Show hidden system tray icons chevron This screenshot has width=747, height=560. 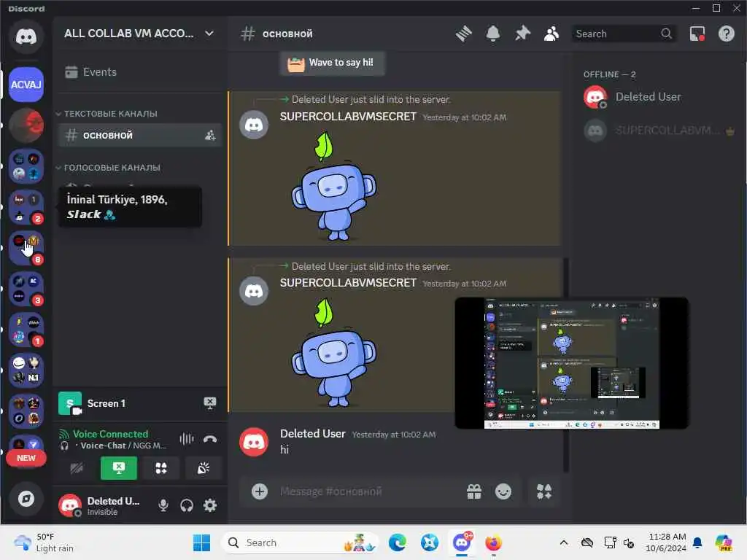tap(564, 542)
